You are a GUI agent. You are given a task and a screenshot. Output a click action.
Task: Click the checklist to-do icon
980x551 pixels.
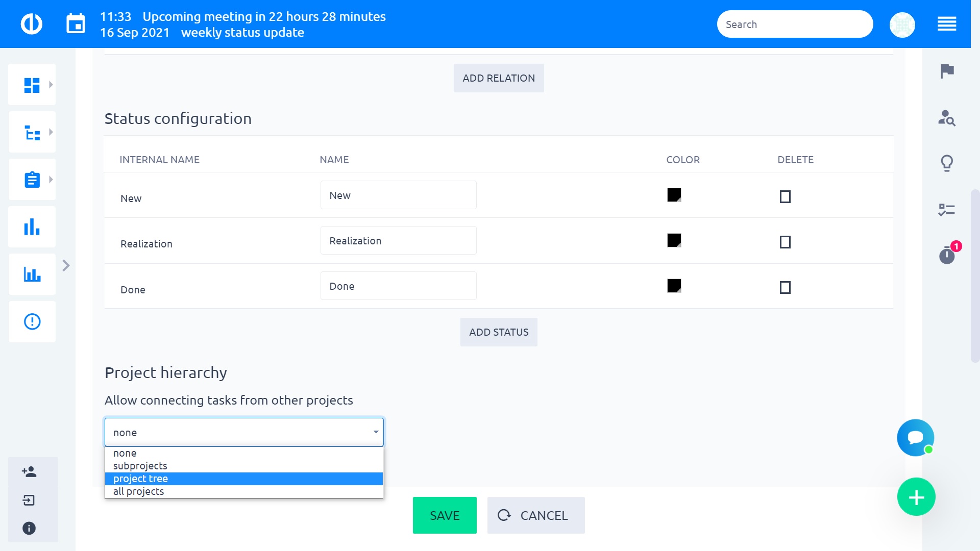(x=947, y=210)
